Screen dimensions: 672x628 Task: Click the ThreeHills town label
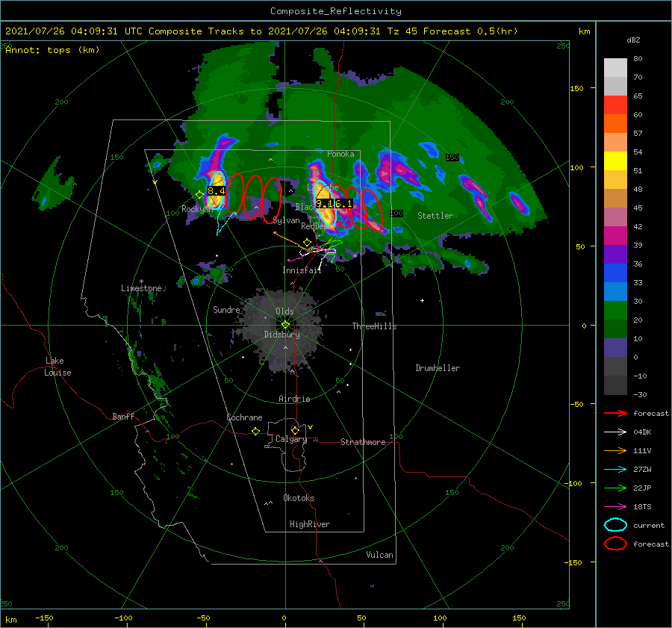(375, 326)
